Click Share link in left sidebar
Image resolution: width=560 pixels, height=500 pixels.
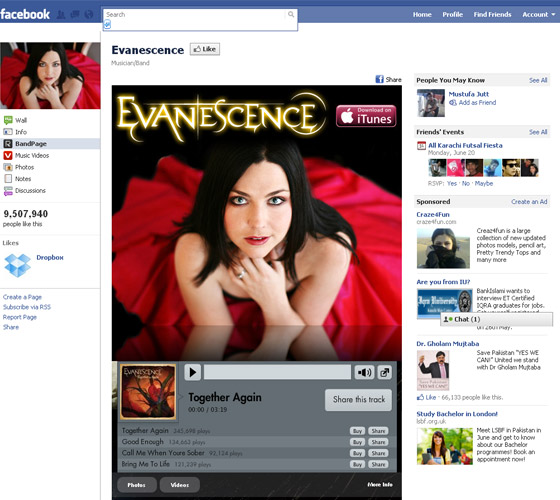(11, 327)
